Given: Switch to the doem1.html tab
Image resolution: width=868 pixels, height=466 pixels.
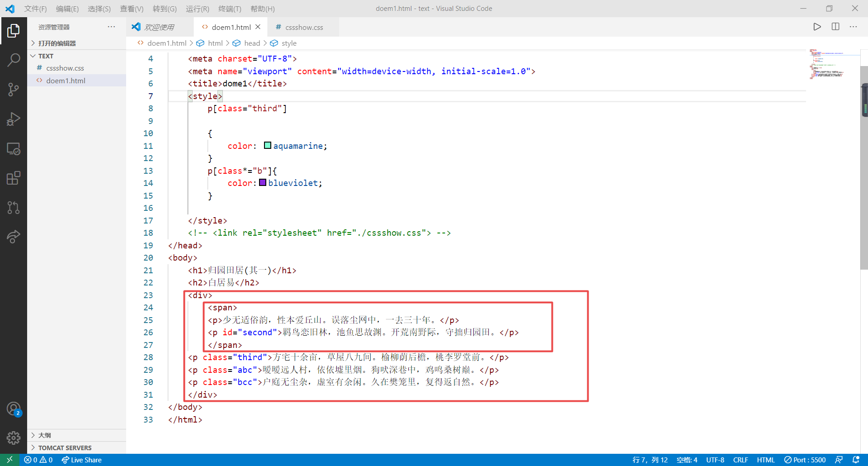Looking at the screenshot, I should (x=231, y=27).
